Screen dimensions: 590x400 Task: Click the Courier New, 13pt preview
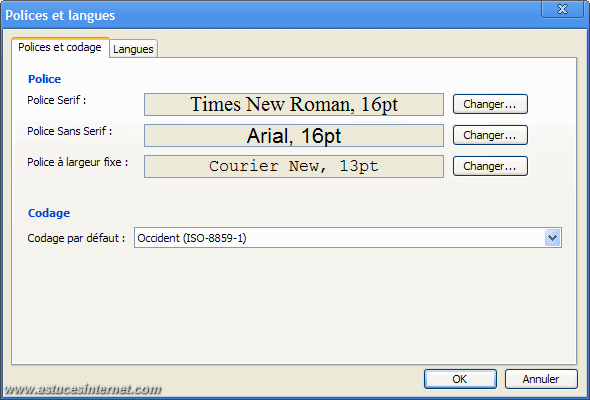coord(293,166)
